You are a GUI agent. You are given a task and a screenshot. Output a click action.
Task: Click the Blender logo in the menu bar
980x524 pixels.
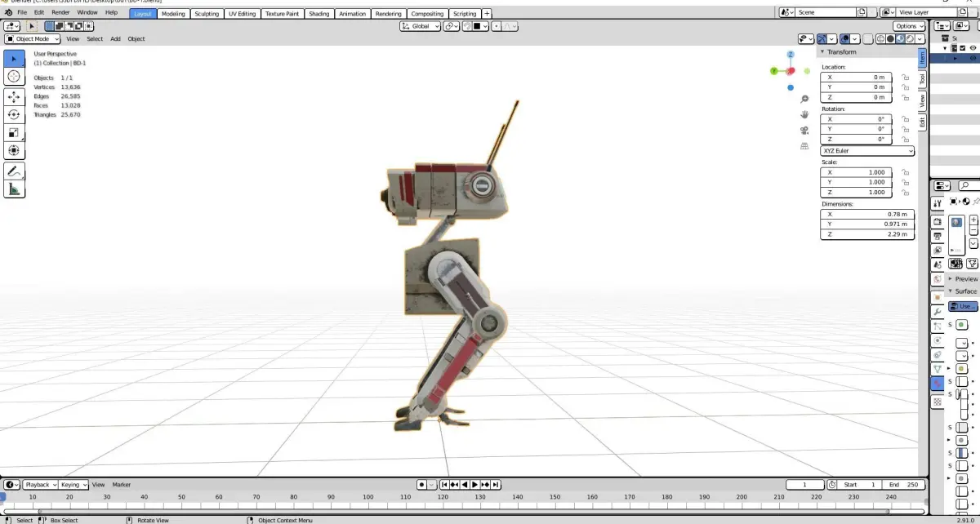click(x=8, y=13)
